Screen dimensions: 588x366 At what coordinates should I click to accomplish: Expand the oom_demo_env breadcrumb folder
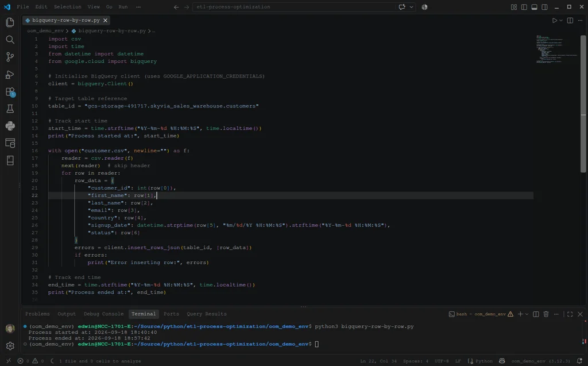[45, 31]
